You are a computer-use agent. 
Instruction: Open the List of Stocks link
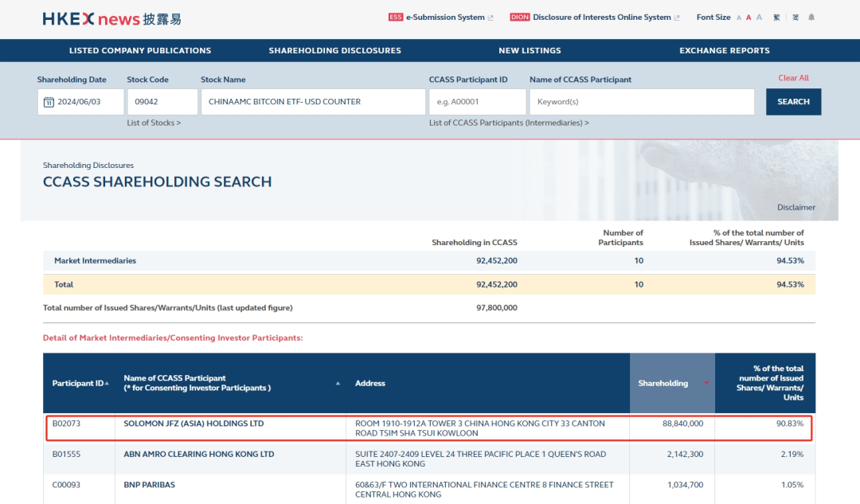point(154,123)
